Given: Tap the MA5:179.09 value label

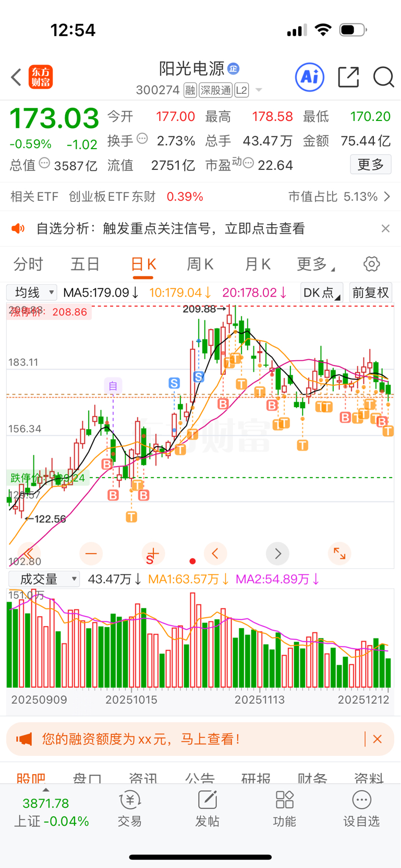Looking at the screenshot, I should pos(101,292).
